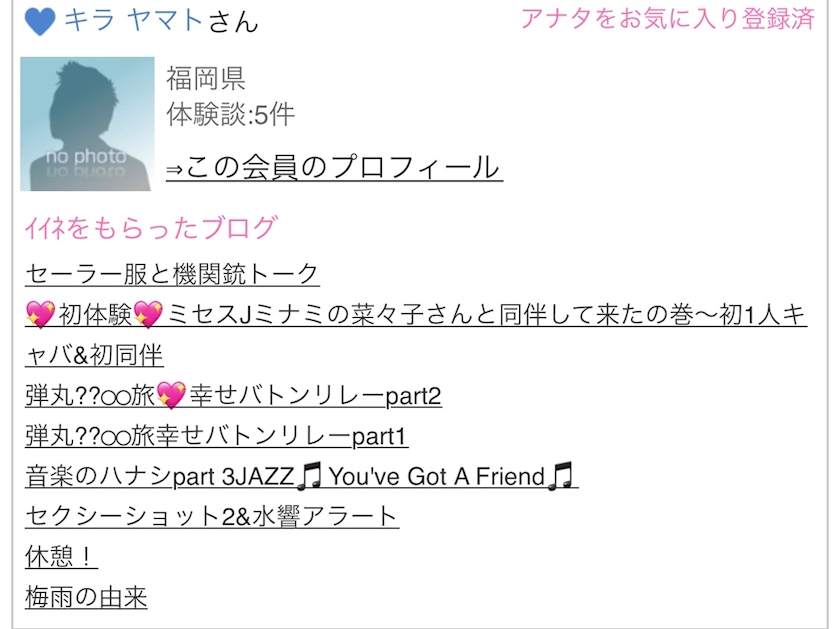
Task: Open the 梅雨の由来 blog post
Action: click(86, 597)
